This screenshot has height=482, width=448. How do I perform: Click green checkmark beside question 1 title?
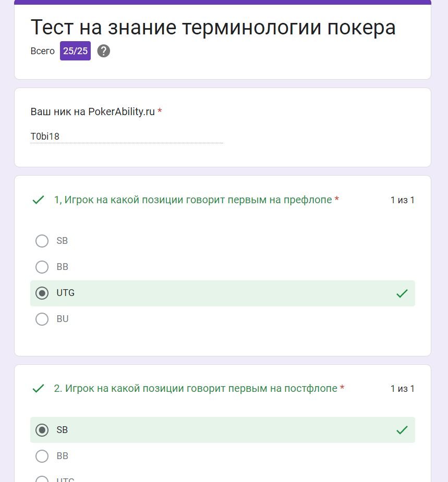point(38,200)
